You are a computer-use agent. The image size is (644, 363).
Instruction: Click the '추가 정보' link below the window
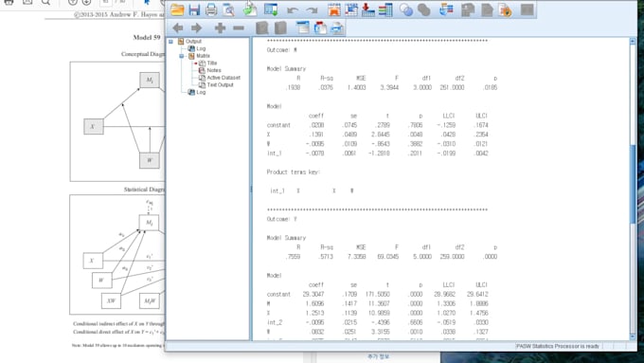378,356
